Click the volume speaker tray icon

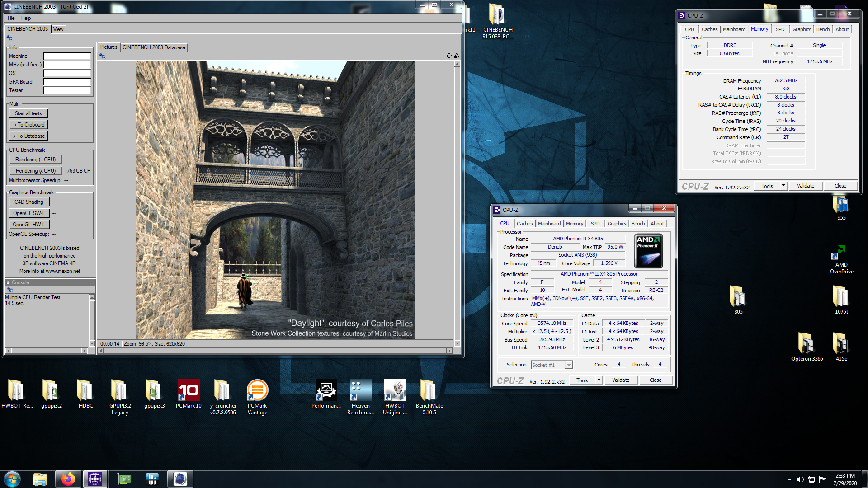tap(800, 479)
